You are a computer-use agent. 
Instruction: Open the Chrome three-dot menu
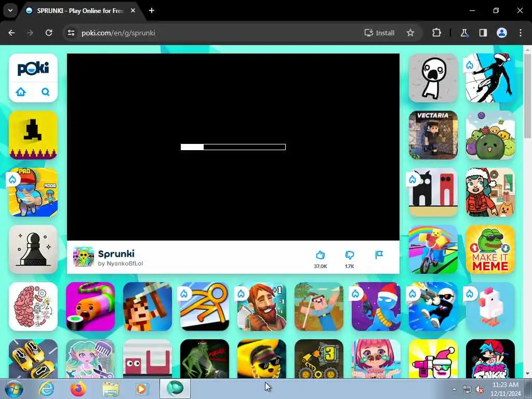521,33
